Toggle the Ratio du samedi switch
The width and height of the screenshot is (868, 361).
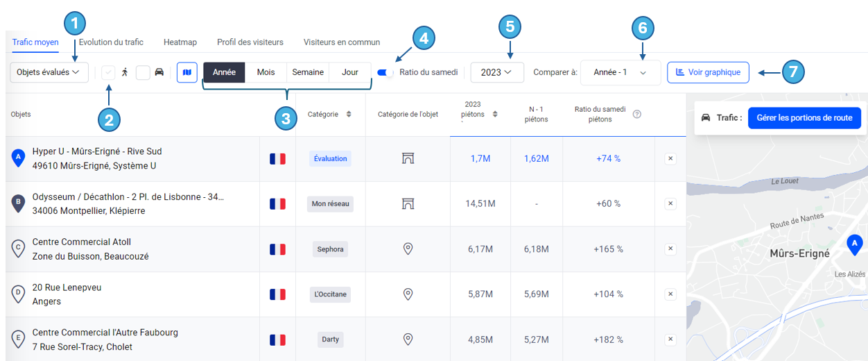(385, 72)
